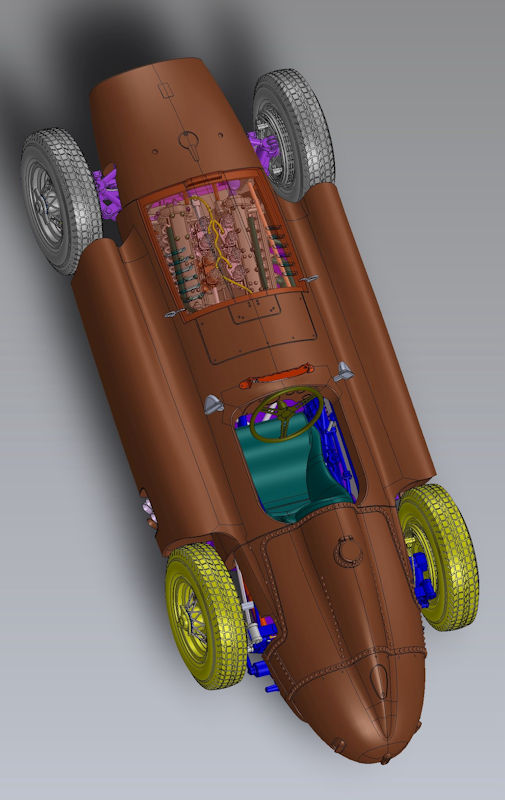Image resolution: width=505 pixels, height=800 pixels.
Task: Click the gray rear left tire
Action: click(x=61, y=201)
